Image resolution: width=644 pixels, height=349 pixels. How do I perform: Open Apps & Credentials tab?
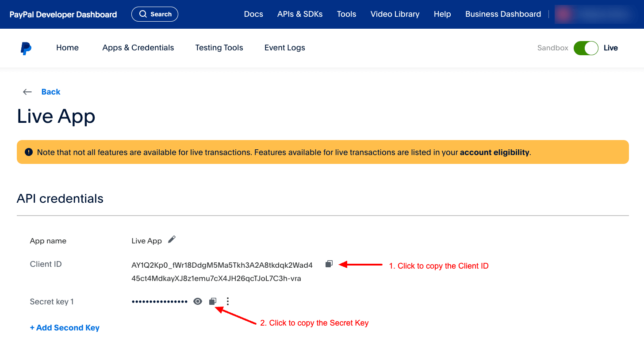(x=138, y=48)
